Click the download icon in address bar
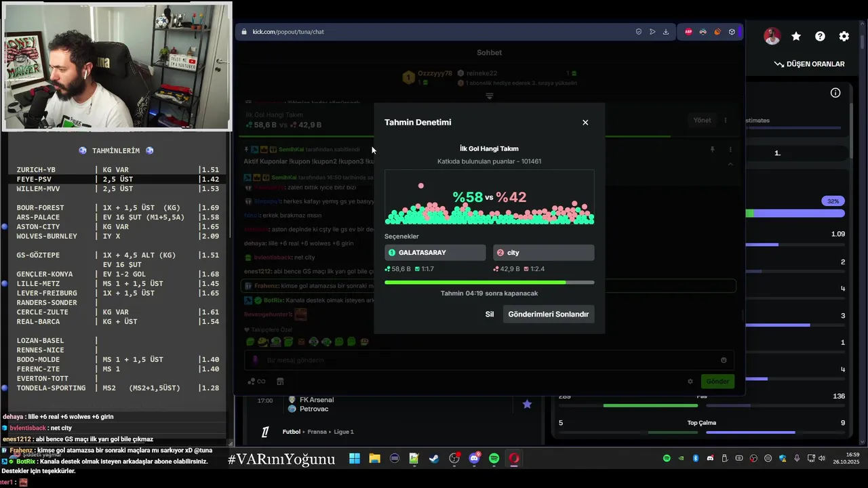Screen dimensions: 868x488 coord(666,32)
